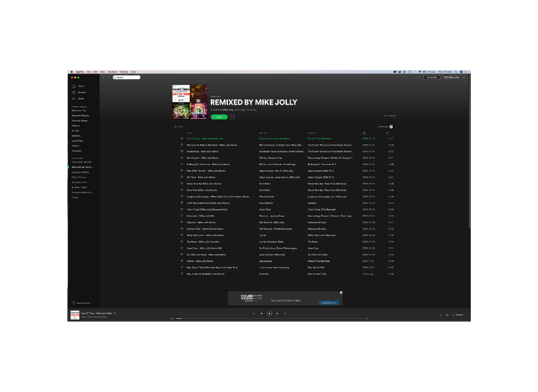This screenshot has height=392, width=538.
Task: Toggle heart for Never Give Up remix
Action: tap(182, 184)
